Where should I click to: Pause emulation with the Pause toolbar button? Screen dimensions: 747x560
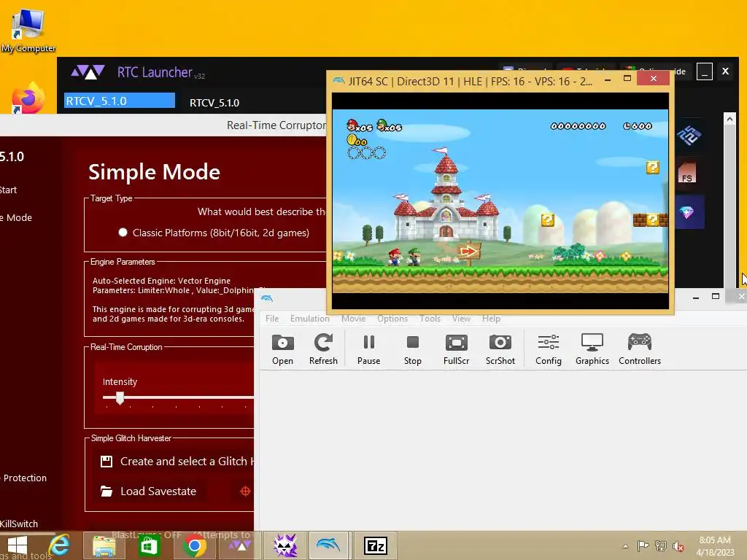pos(368,349)
